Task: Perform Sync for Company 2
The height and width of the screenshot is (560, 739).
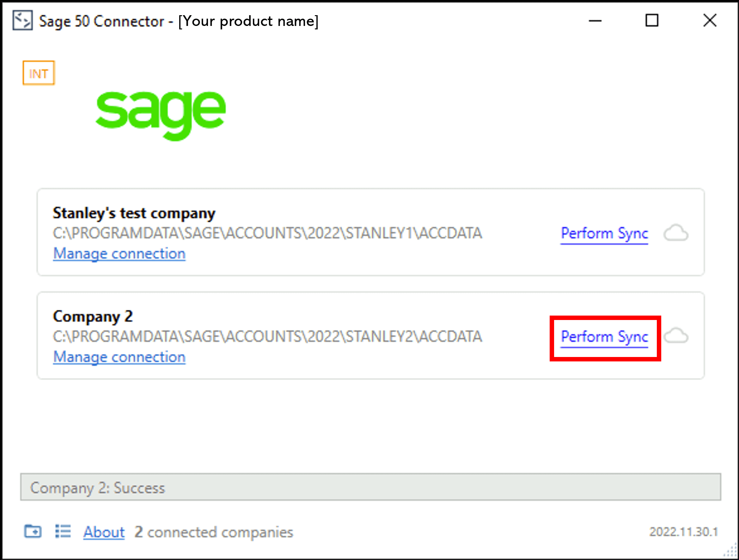Action: 604,336
